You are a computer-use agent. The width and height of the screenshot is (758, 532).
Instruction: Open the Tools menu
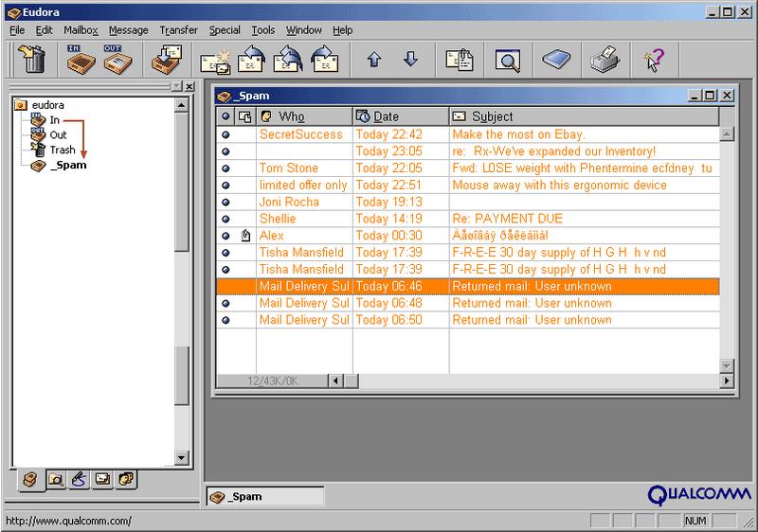263,30
